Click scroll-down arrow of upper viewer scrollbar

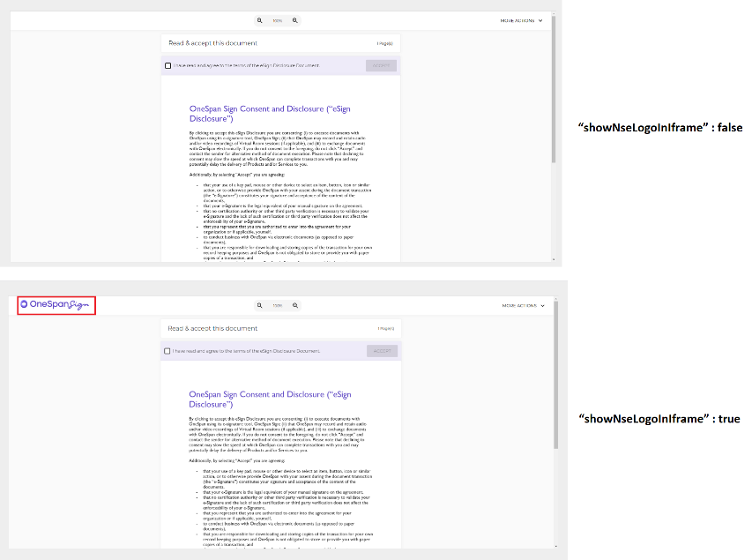[554, 259]
